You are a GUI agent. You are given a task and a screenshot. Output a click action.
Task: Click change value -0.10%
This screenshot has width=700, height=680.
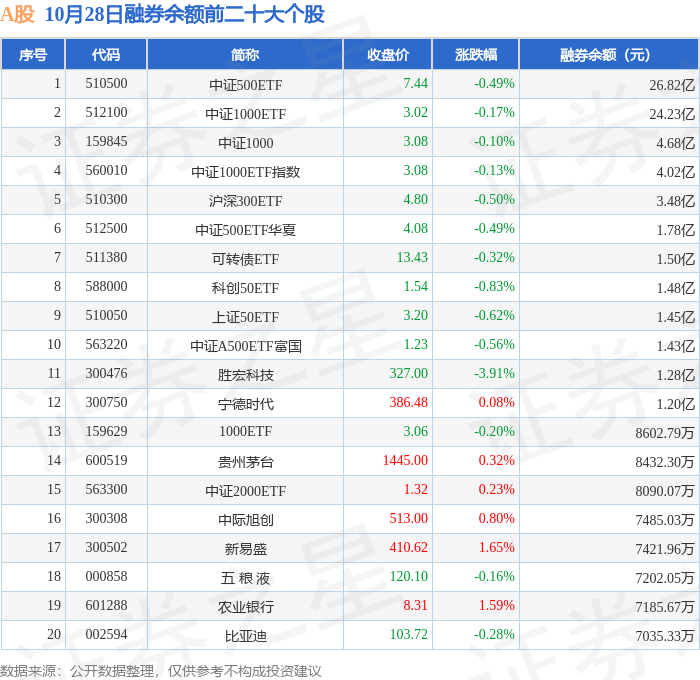(494, 142)
